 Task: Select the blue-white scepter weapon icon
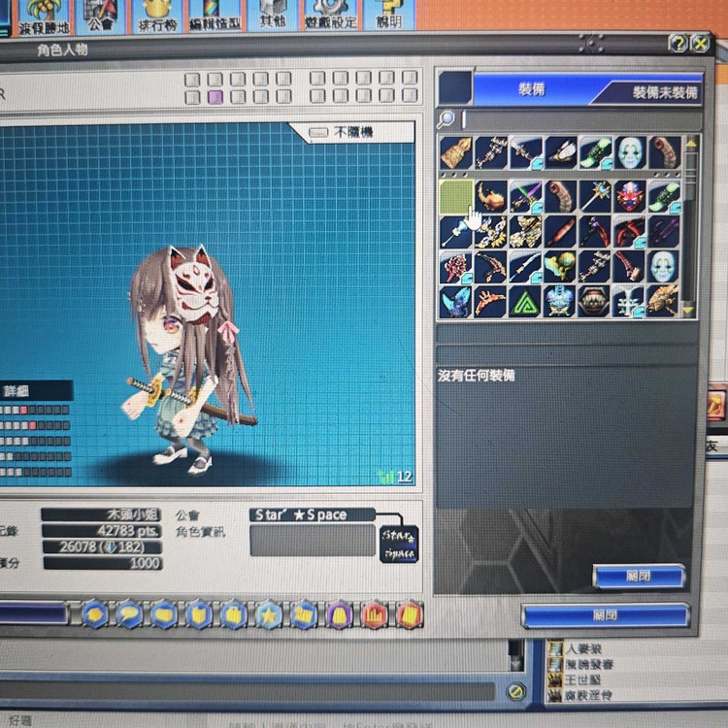pos(455,232)
